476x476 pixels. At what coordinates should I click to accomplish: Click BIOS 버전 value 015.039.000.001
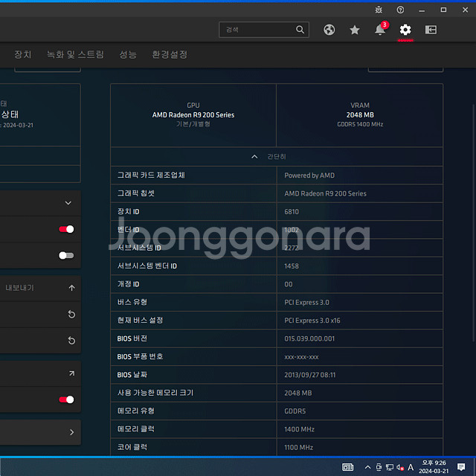tap(309, 339)
